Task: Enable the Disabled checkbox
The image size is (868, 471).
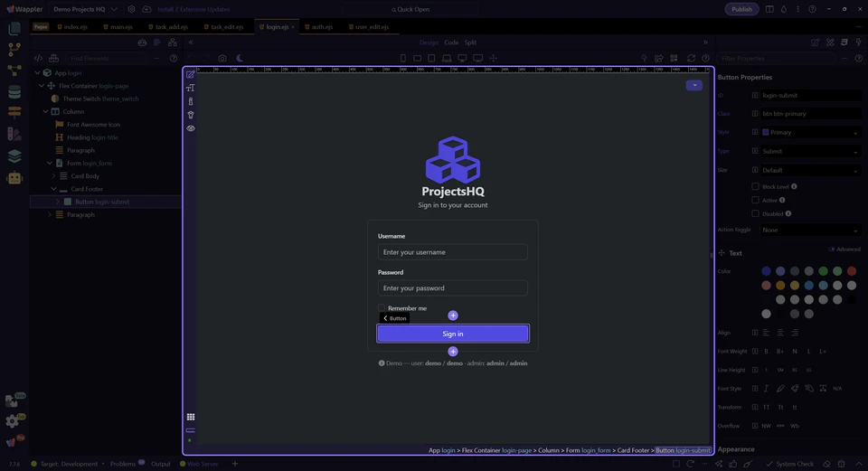Action: pyautogui.click(x=755, y=213)
